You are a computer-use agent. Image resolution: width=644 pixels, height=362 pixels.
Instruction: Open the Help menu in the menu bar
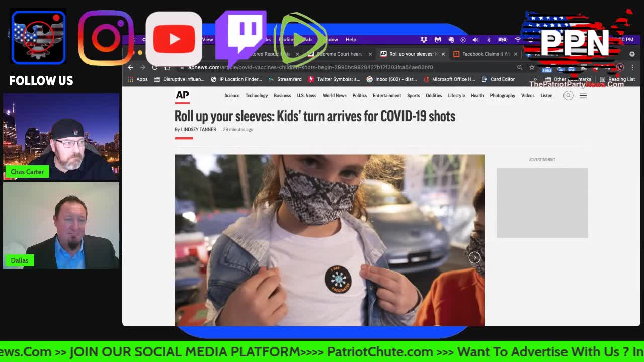(x=351, y=40)
